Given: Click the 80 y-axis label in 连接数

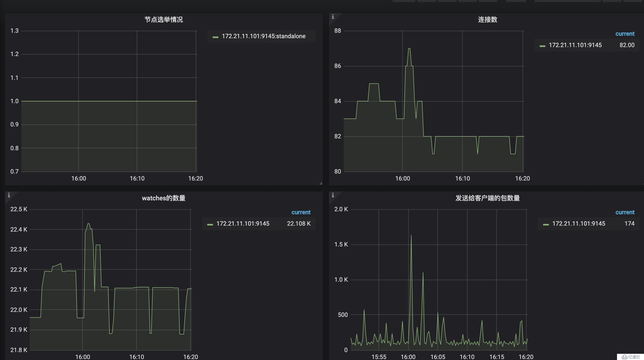Looking at the screenshot, I should (338, 172).
